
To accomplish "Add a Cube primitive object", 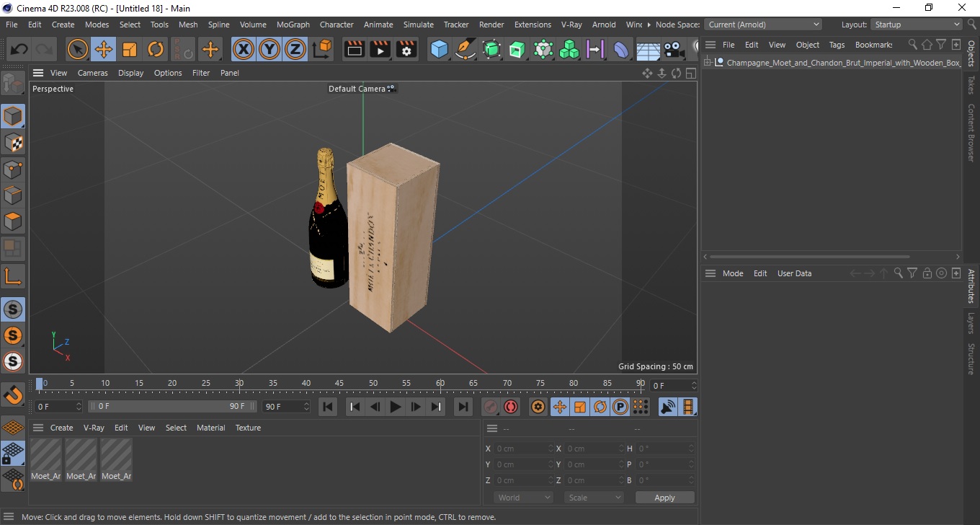I will [439, 50].
